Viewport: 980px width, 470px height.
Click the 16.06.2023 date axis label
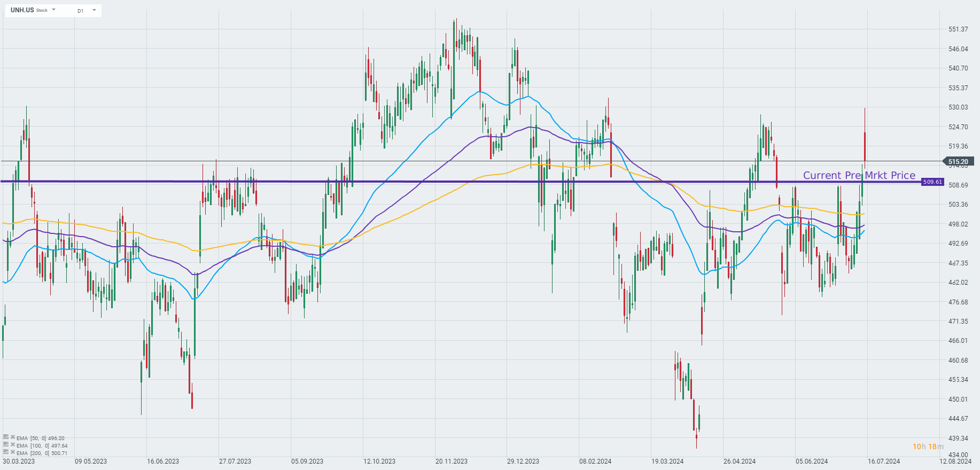163,461
